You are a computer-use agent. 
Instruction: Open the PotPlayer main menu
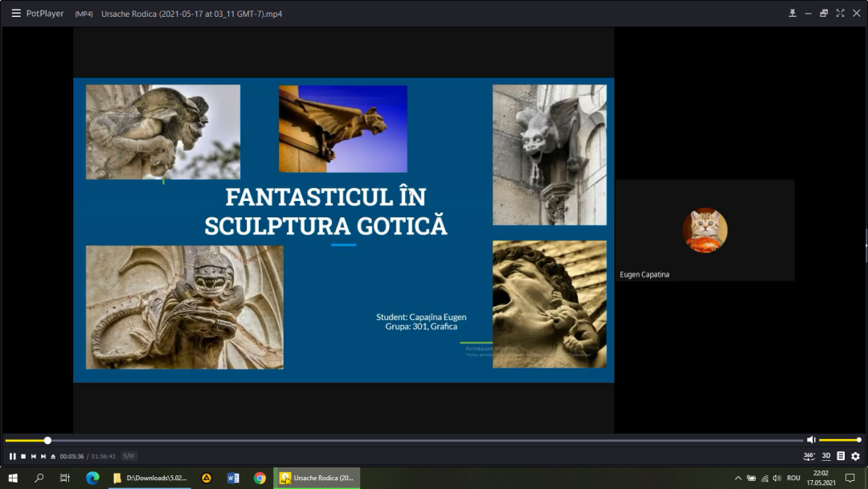tap(16, 14)
